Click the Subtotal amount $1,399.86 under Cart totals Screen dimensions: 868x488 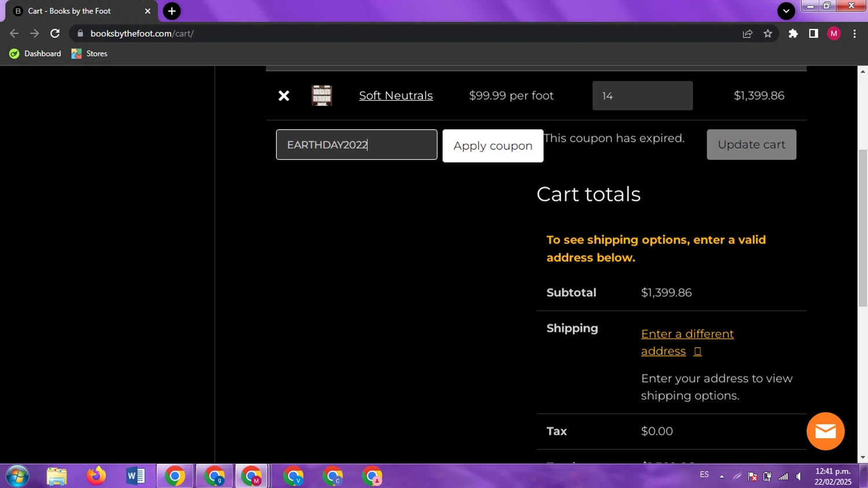666,293
